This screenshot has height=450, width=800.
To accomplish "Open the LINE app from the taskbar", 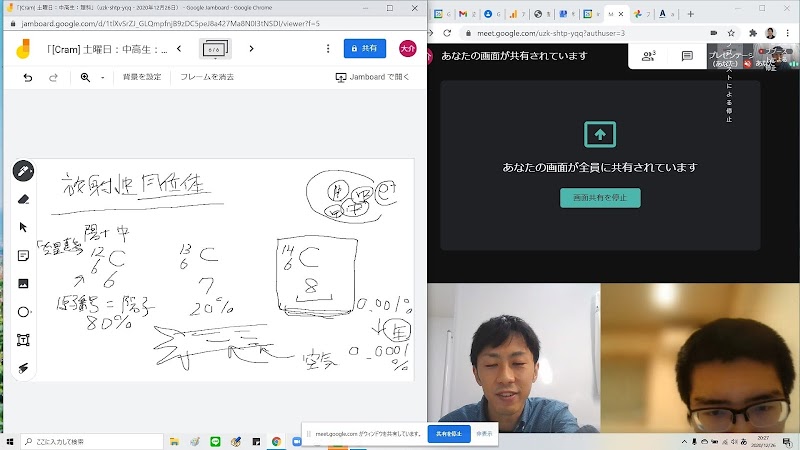I will (215, 441).
